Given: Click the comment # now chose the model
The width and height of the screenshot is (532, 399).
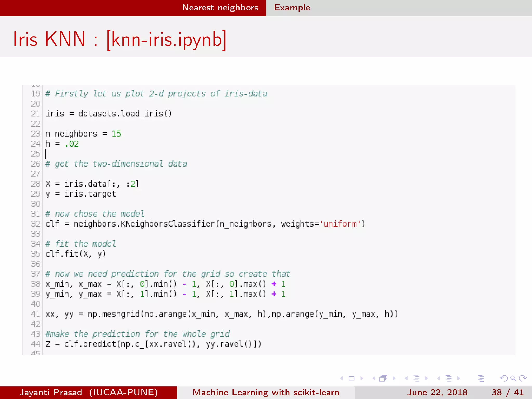Looking at the screenshot, I should (x=95, y=214).
